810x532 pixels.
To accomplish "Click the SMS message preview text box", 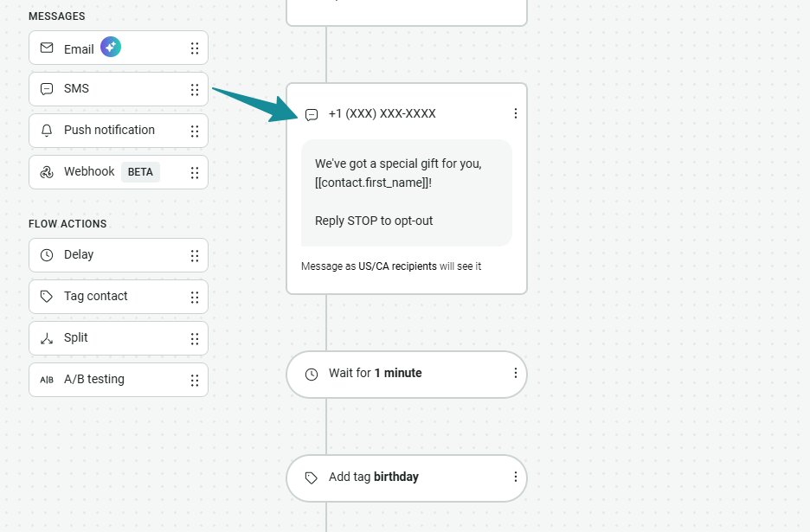I will click(407, 191).
